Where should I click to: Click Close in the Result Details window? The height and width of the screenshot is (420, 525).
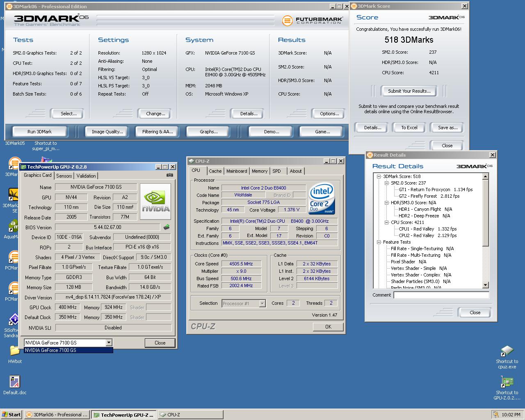(475, 313)
